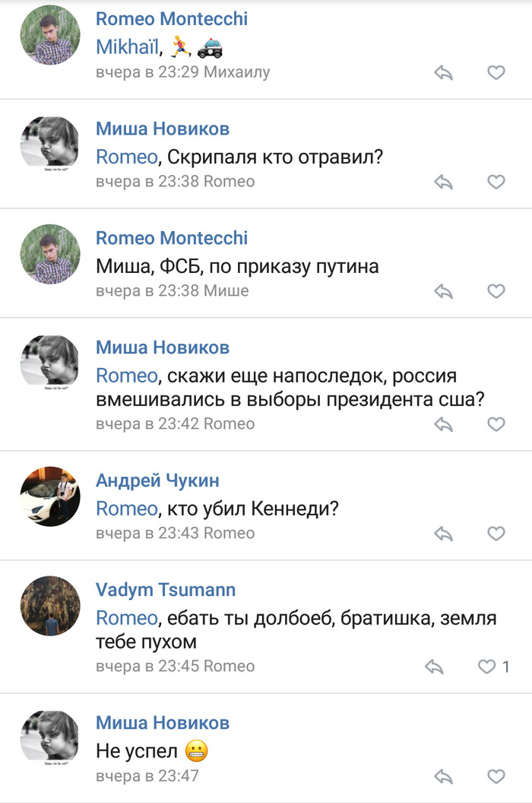Image resolution: width=532 pixels, height=803 pixels.
Task: Like Андрей Чукин's Кеннеди comment
Action: click(x=496, y=534)
